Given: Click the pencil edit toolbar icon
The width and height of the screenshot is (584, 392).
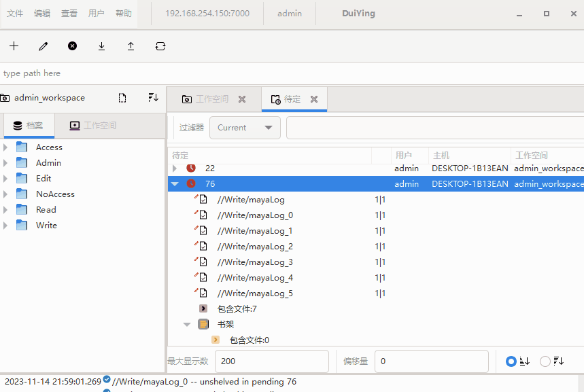Looking at the screenshot, I should pyautogui.click(x=44, y=46).
